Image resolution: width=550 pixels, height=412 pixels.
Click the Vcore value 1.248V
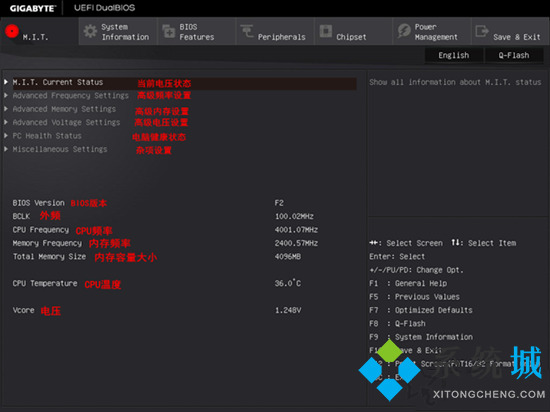(x=288, y=310)
